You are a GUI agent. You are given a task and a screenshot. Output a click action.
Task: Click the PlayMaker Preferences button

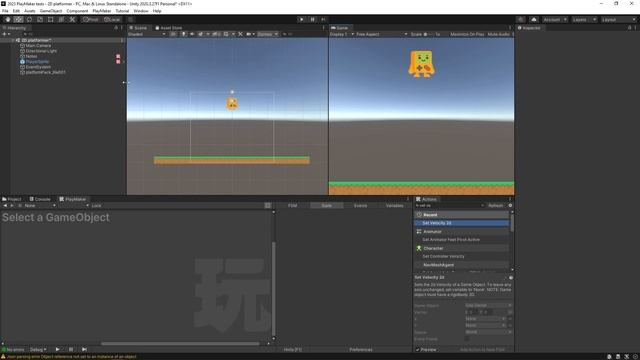pos(361,350)
